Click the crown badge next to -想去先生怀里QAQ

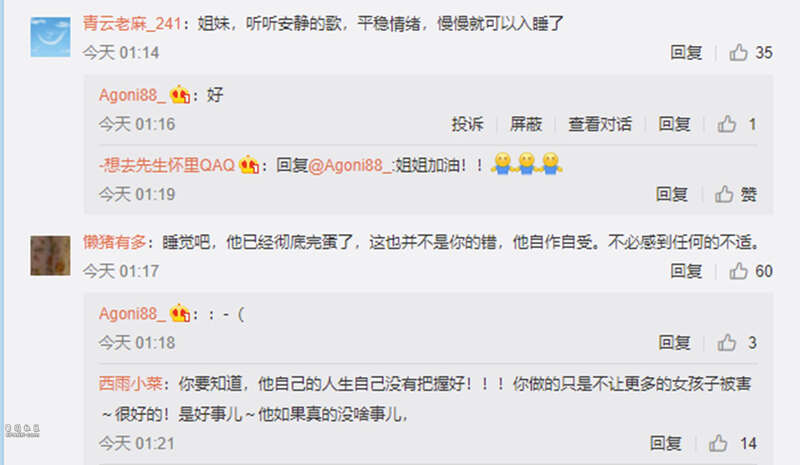pyautogui.click(x=249, y=164)
